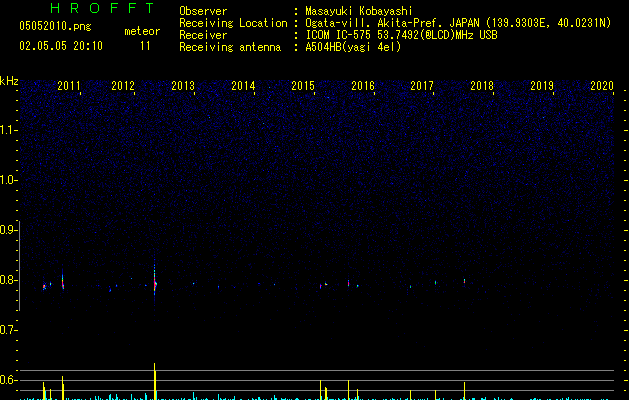629x400 pixels.
Task: Click the Receiving Location label
Action: point(233,23)
